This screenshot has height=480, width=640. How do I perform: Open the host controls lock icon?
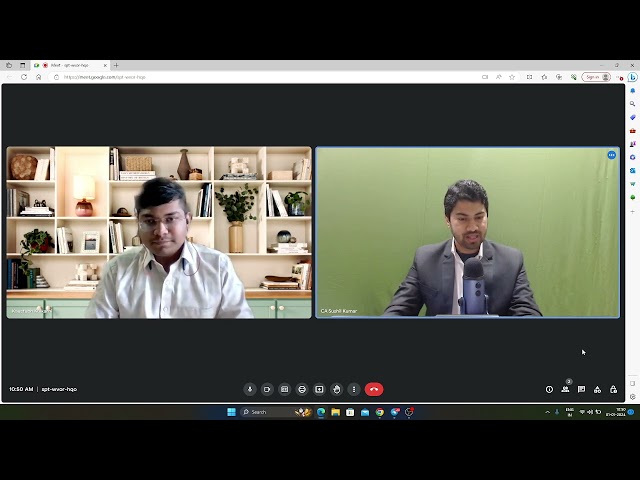point(613,389)
